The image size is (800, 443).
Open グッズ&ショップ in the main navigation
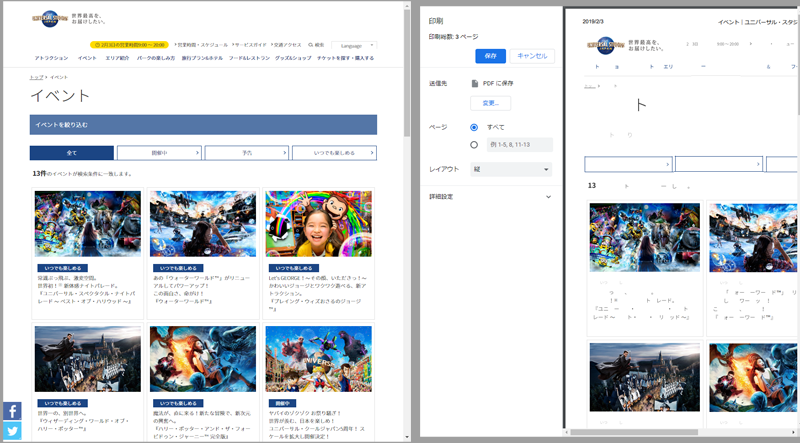click(293, 58)
